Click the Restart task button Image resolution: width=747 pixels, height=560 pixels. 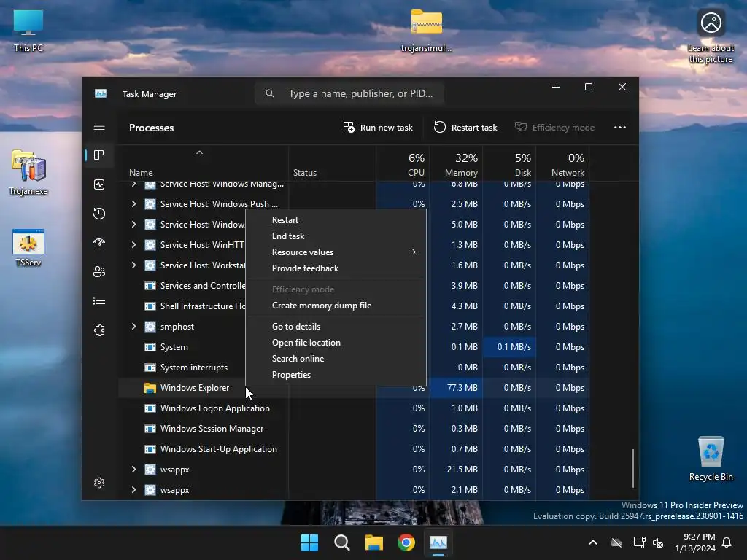click(465, 127)
